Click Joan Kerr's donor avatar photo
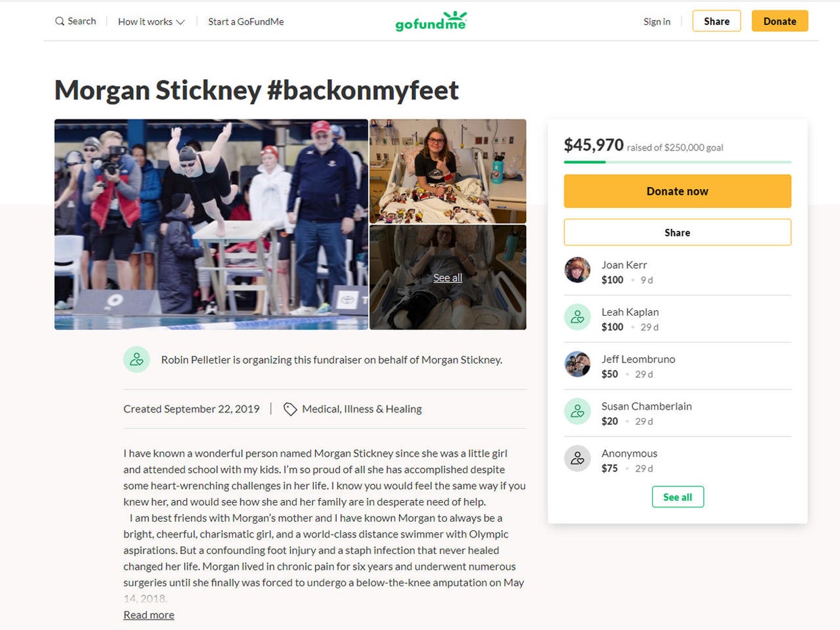Screen dimensions: 840x630 pos(577,270)
